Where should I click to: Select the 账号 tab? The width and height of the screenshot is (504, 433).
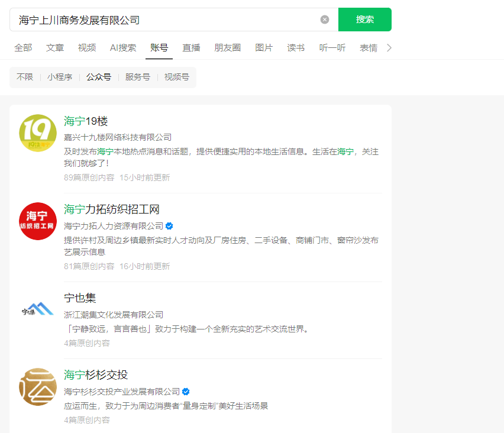159,48
